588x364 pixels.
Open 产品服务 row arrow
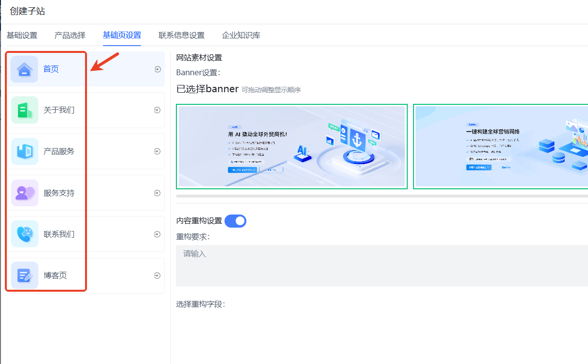(157, 151)
